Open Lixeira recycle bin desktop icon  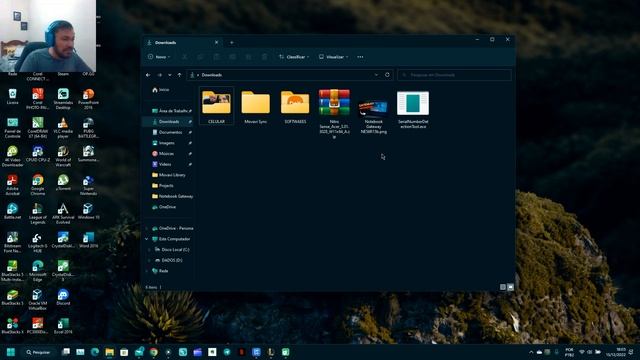click(12, 97)
